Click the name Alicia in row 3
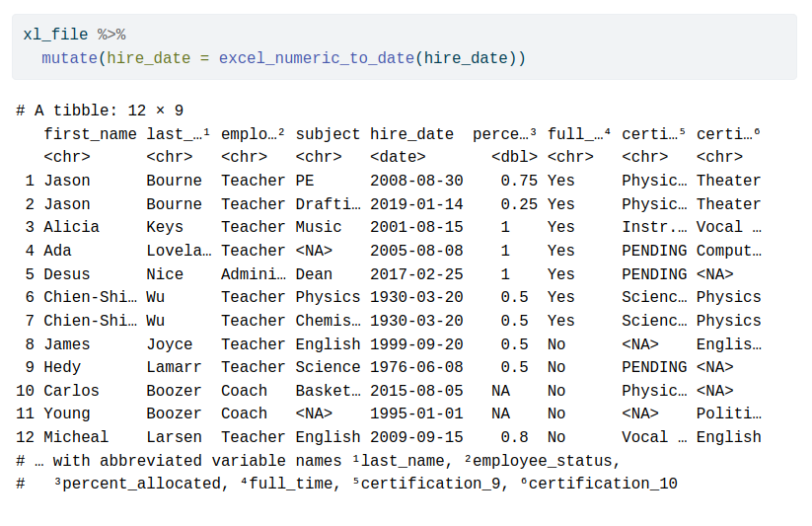Viewport: 812px width, 526px height. click(x=71, y=227)
